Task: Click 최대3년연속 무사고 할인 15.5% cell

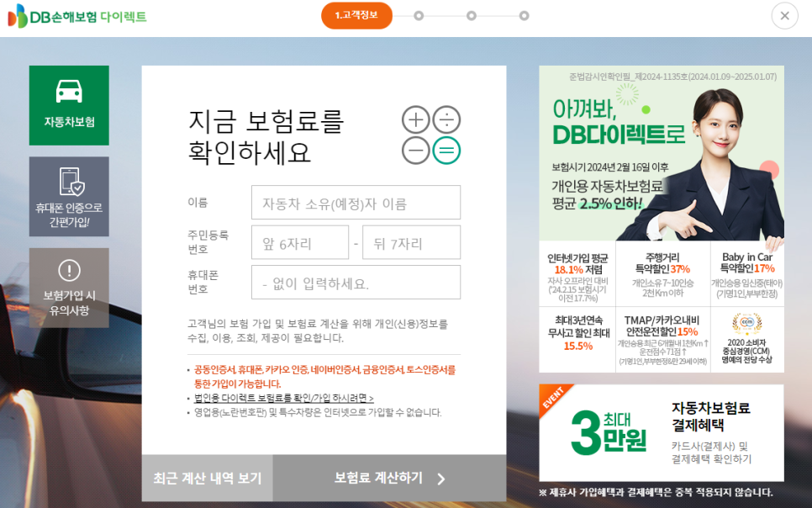Action: [577, 340]
